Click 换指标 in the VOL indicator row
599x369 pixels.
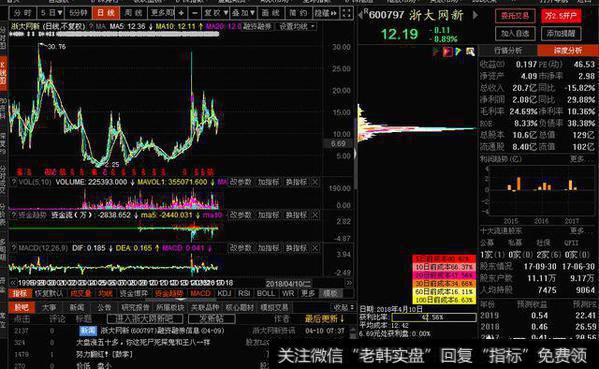(x=296, y=182)
